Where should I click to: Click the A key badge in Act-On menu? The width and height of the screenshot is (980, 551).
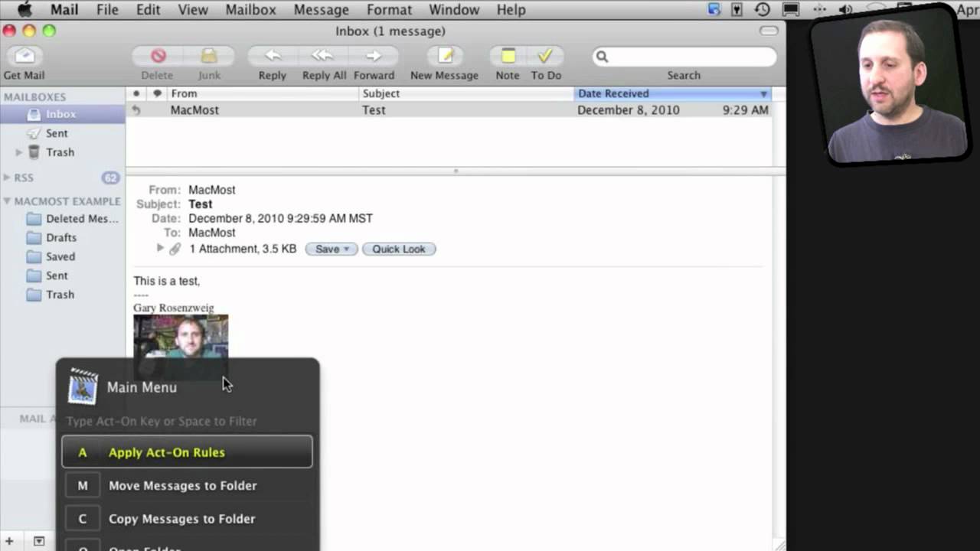click(83, 452)
